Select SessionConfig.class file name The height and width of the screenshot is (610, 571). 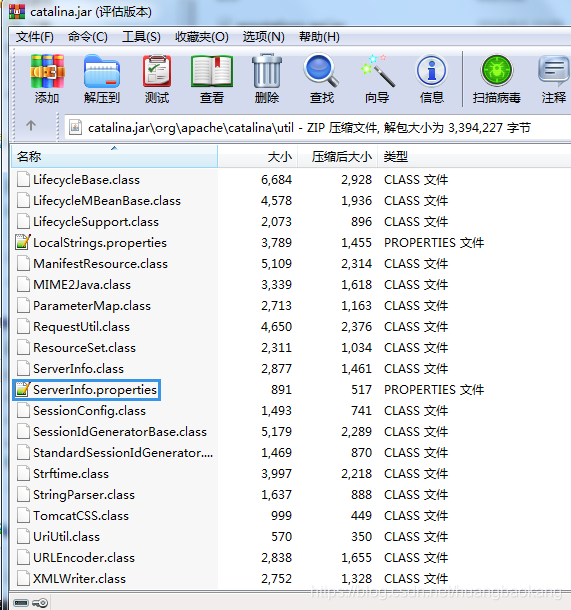89,411
